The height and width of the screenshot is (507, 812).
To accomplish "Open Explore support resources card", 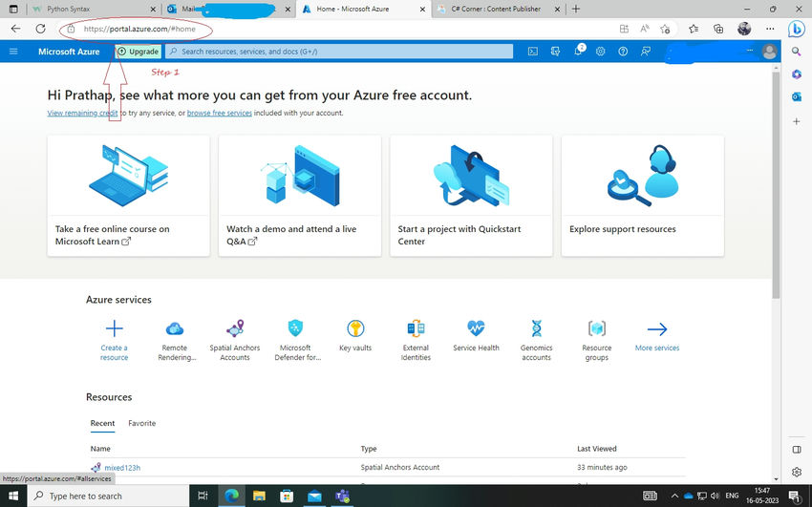I will (643, 196).
